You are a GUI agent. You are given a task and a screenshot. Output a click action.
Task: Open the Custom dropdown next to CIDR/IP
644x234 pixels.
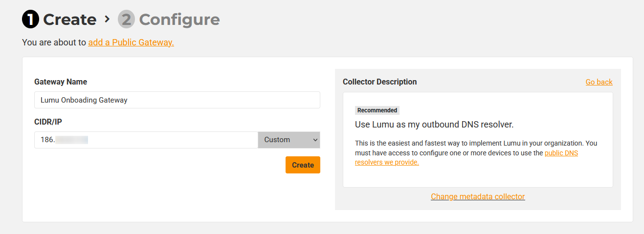(284, 140)
